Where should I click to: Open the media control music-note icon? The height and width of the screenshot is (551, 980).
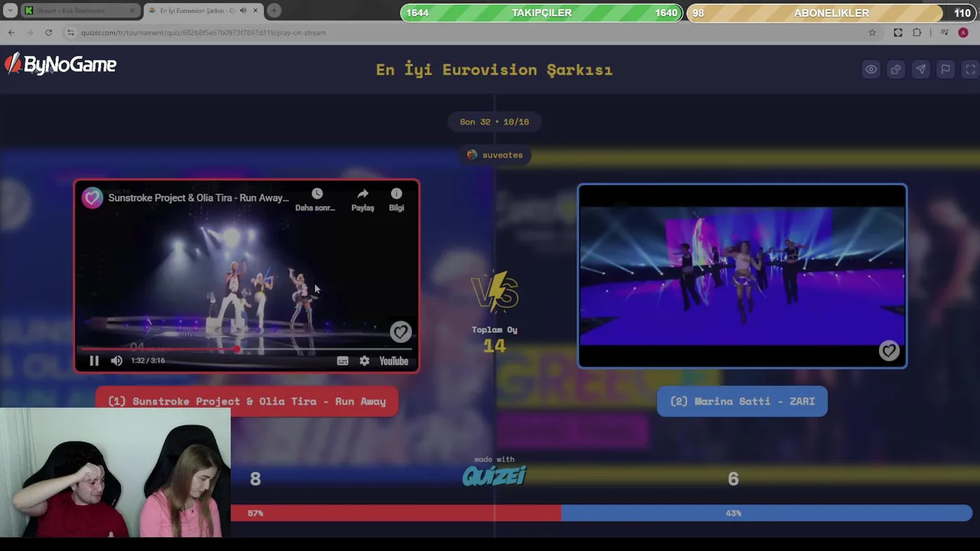[945, 32]
